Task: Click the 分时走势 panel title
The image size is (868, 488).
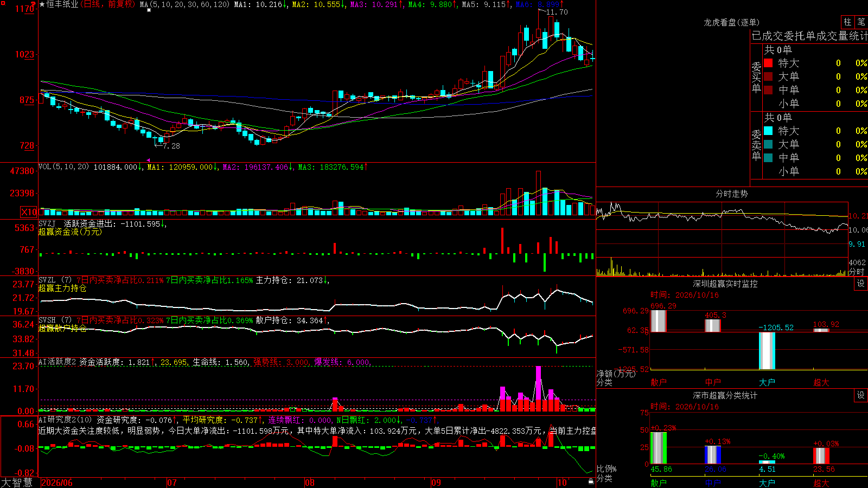Action: pos(731,194)
